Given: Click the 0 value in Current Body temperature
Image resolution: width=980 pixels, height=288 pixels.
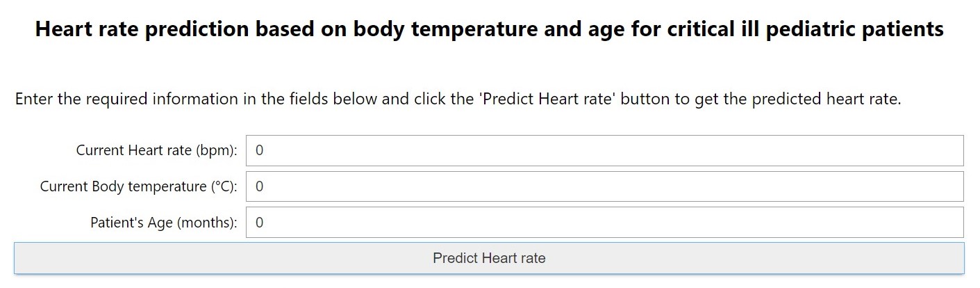Looking at the screenshot, I should (259, 186).
